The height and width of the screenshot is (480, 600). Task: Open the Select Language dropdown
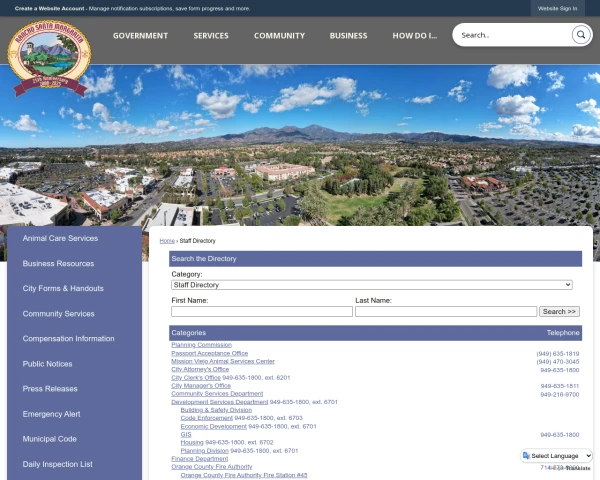click(x=558, y=456)
